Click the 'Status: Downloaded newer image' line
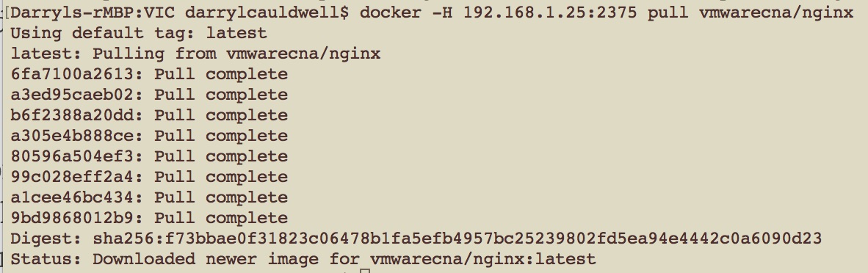This screenshot has height=273, width=868. tap(303, 258)
